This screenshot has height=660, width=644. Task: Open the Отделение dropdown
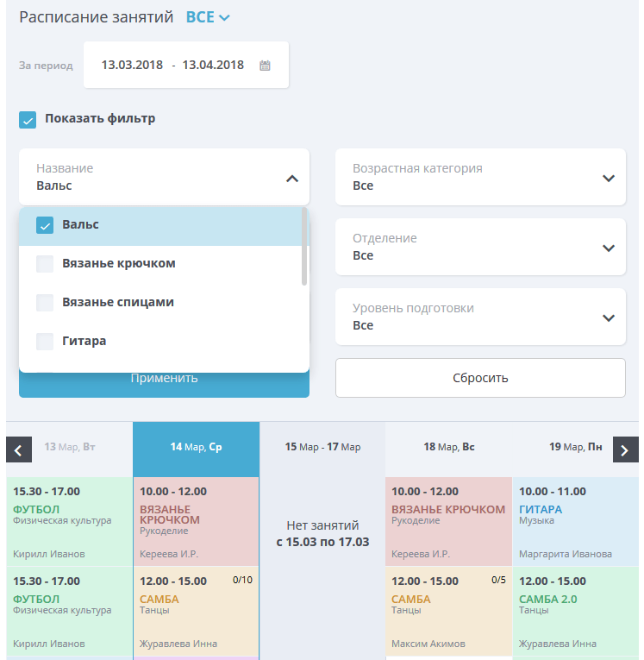click(480, 247)
